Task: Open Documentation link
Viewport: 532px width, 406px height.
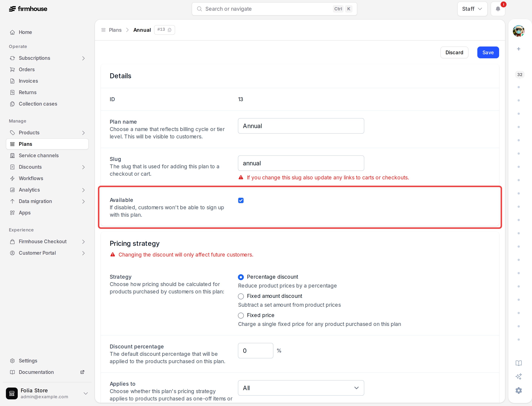Action: (x=47, y=372)
